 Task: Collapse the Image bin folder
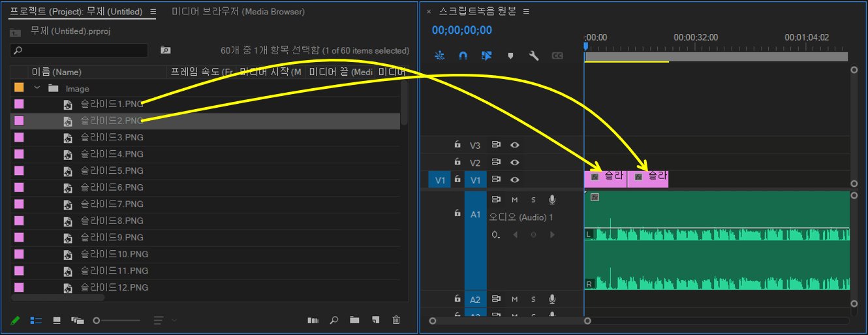[x=37, y=88]
